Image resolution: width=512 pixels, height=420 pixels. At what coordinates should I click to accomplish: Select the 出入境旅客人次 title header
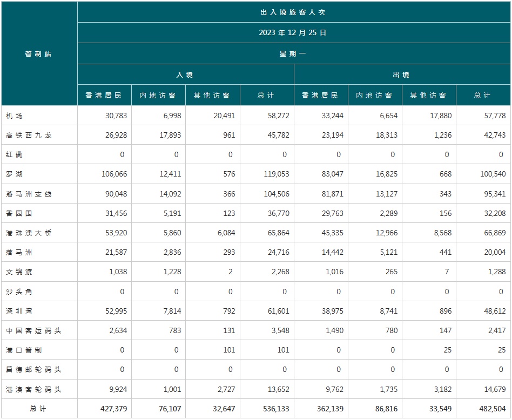click(x=293, y=12)
